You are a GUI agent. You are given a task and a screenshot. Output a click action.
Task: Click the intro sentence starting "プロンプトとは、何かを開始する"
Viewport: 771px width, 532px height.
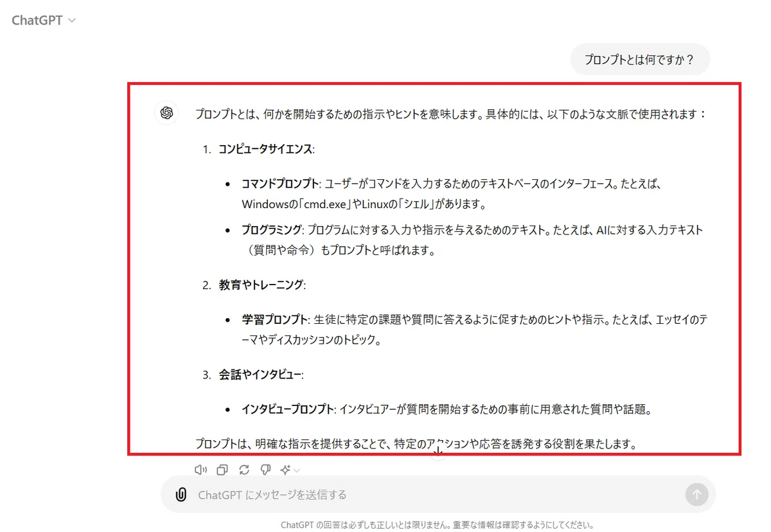coord(451,114)
